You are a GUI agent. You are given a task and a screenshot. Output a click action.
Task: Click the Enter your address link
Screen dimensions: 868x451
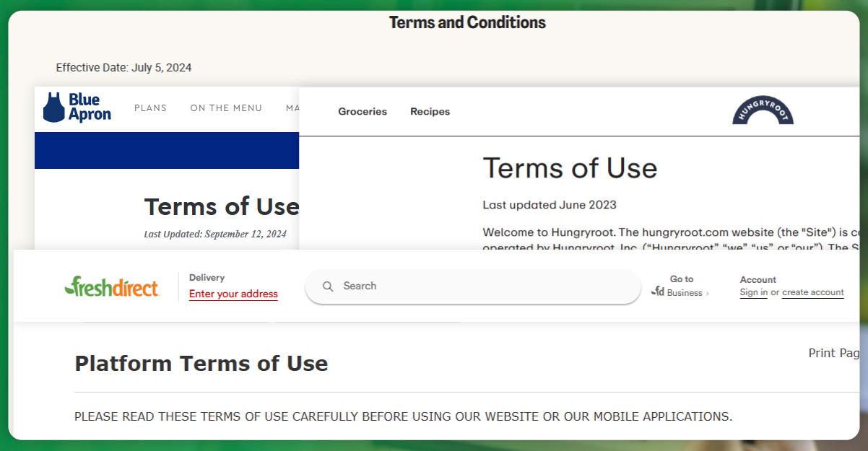pyautogui.click(x=233, y=294)
